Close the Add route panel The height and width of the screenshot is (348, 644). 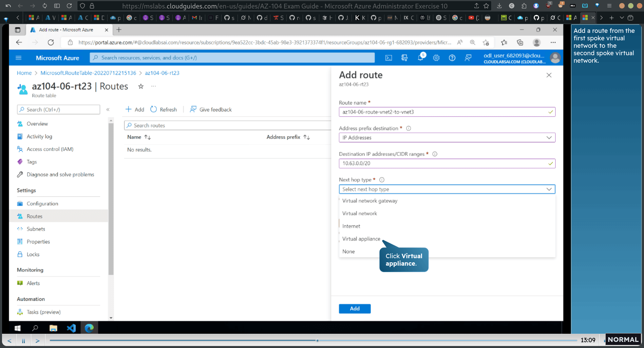pos(549,75)
